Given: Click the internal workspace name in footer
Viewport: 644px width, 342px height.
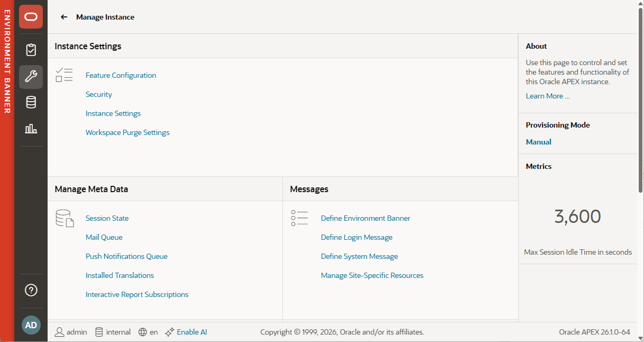Looking at the screenshot, I should [x=118, y=332].
